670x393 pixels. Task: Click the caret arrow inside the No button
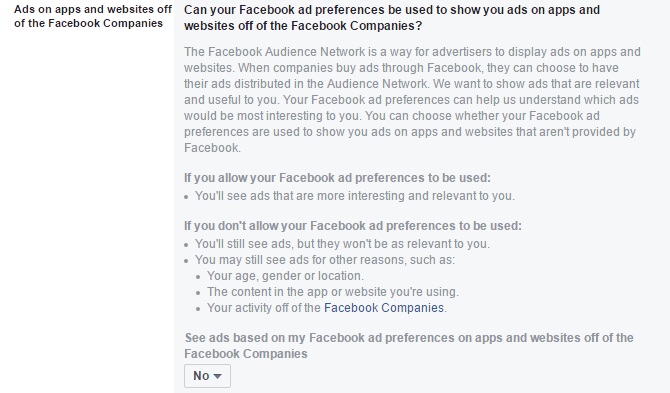tap(217, 376)
